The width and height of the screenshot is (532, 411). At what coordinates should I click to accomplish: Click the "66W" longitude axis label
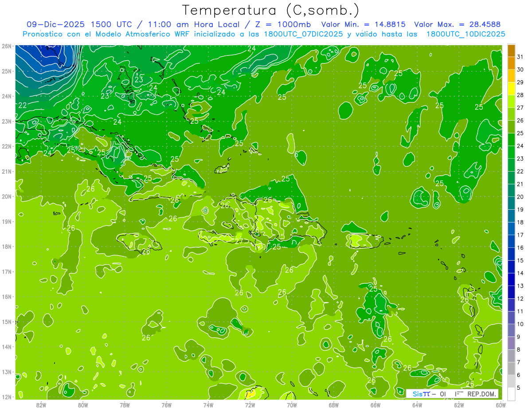pos(376,405)
